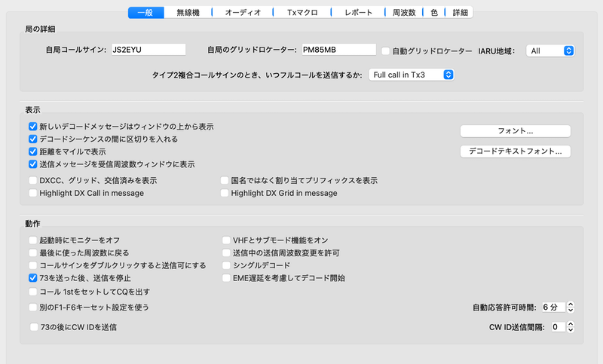Enable 自動グリッドロケーター checkbox
Image resolution: width=603 pixels, height=364 pixels.
(386, 50)
